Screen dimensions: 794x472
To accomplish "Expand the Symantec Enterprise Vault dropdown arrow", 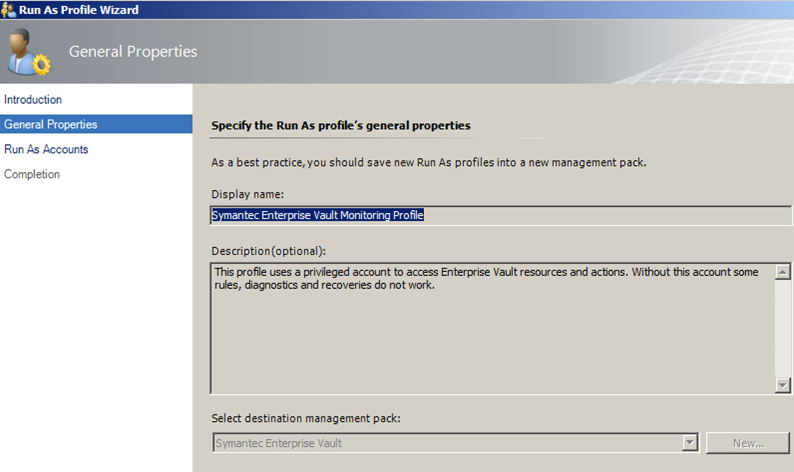I will tap(689, 442).
